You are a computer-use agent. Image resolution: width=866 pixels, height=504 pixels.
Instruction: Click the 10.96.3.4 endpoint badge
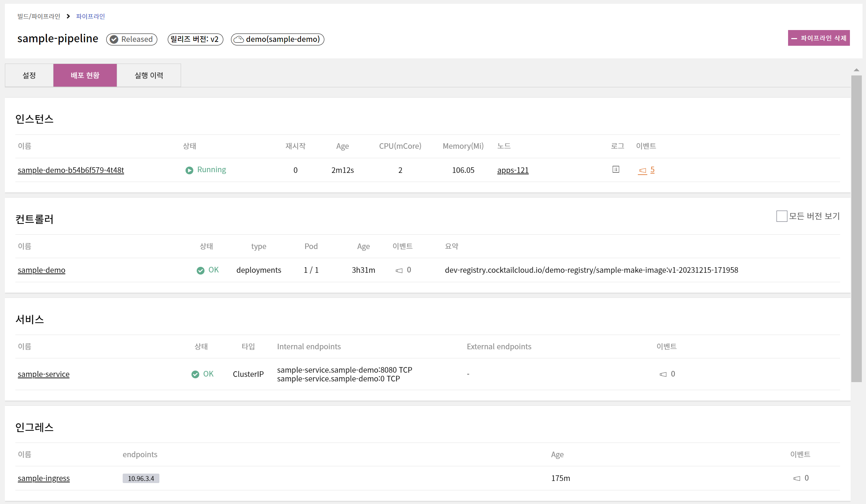(x=141, y=478)
